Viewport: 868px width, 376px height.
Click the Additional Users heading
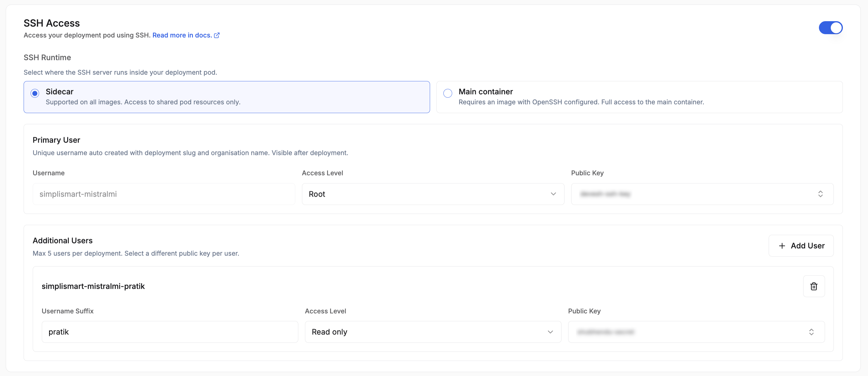[62, 241]
